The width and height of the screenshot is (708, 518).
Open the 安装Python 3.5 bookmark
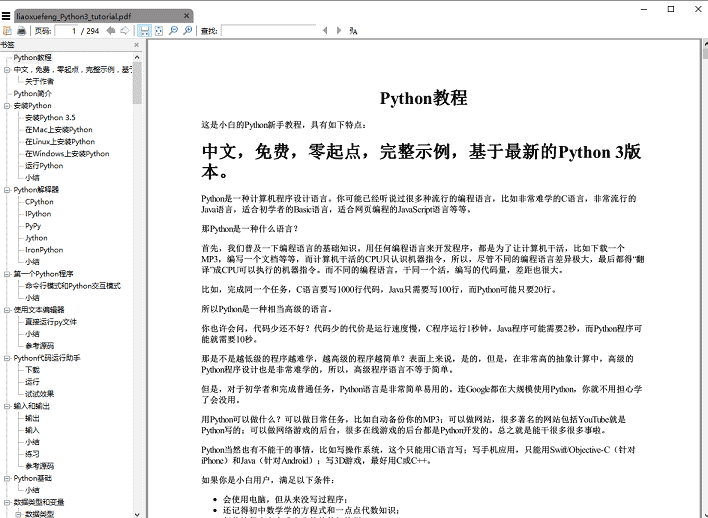[x=50, y=117]
